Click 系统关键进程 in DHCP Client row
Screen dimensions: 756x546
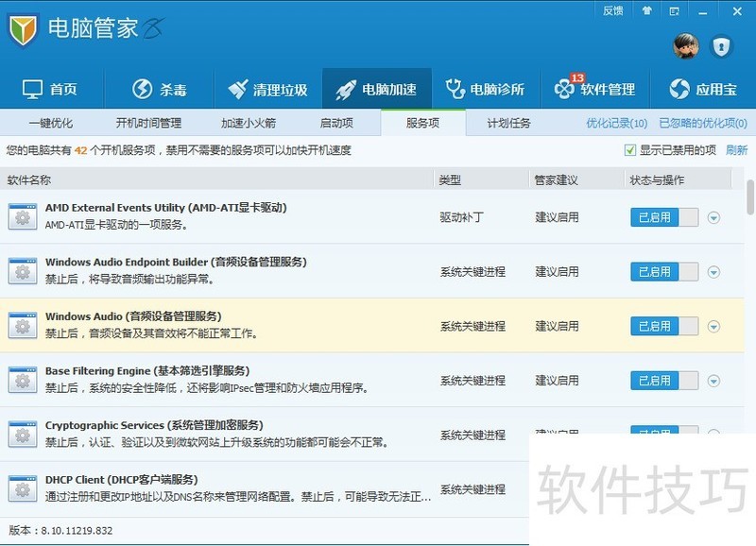coord(472,489)
